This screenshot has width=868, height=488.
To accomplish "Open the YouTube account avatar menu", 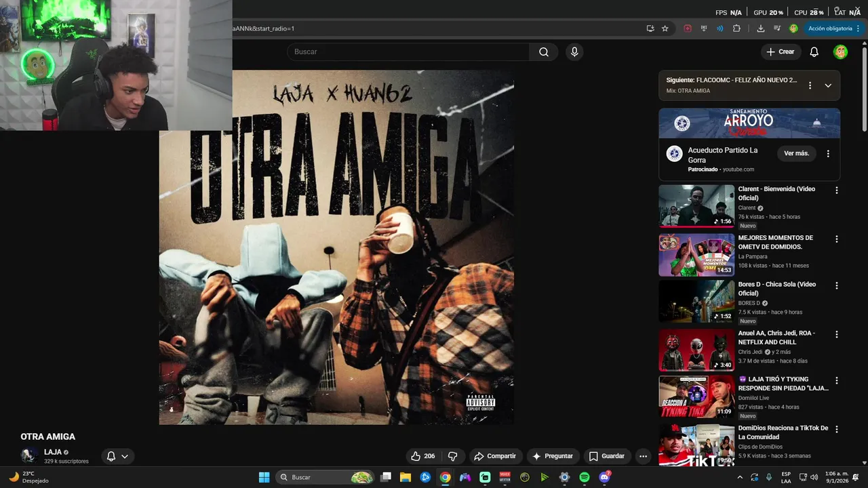I will pos(840,52).
